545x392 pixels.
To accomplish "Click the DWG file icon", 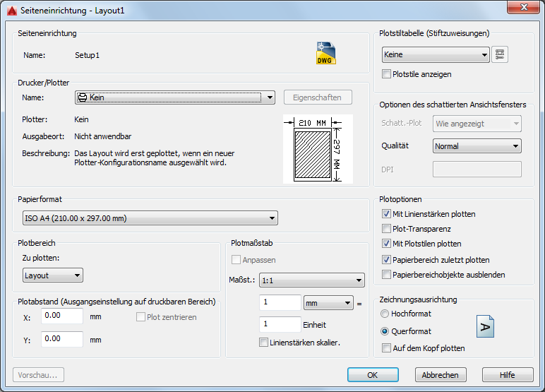I will pyautogui.click(x=325, y=53).
